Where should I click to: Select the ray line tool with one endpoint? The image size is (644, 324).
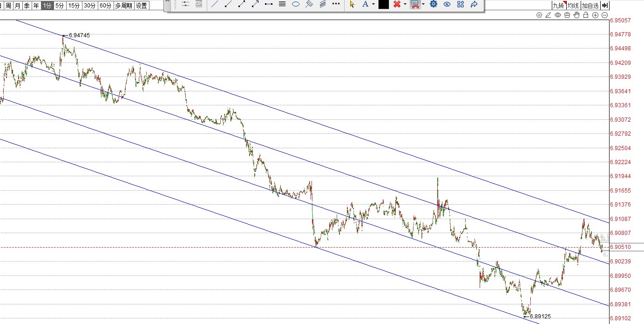click(x=228, y=4)
